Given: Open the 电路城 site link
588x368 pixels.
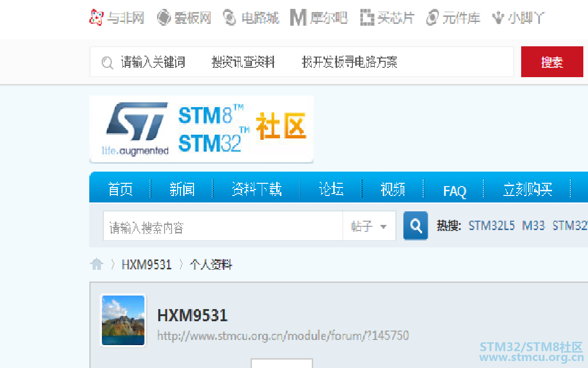Looking at the screenshot, I should coord(251,18).
